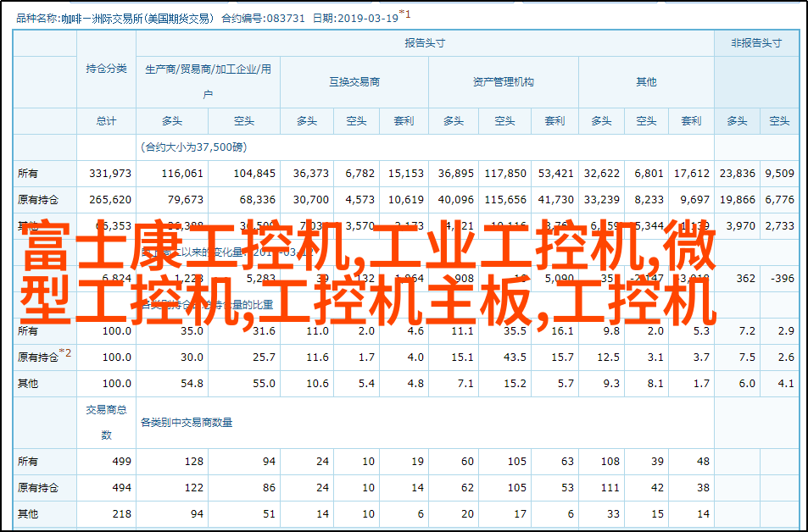Click the trader count 51
The height and width of the screenshot is (532, 808).
(269, 513)
